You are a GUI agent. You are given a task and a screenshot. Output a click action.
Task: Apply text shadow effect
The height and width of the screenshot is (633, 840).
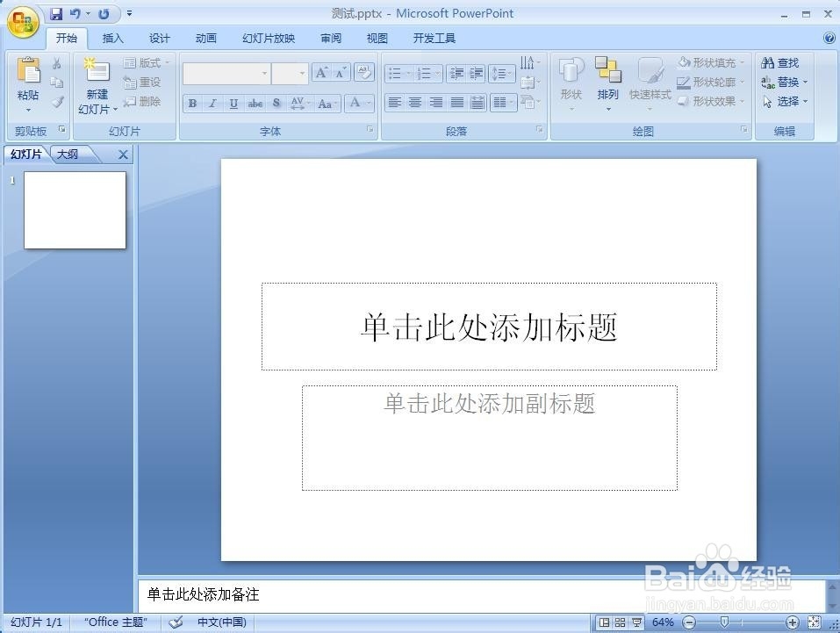(276, 103)
